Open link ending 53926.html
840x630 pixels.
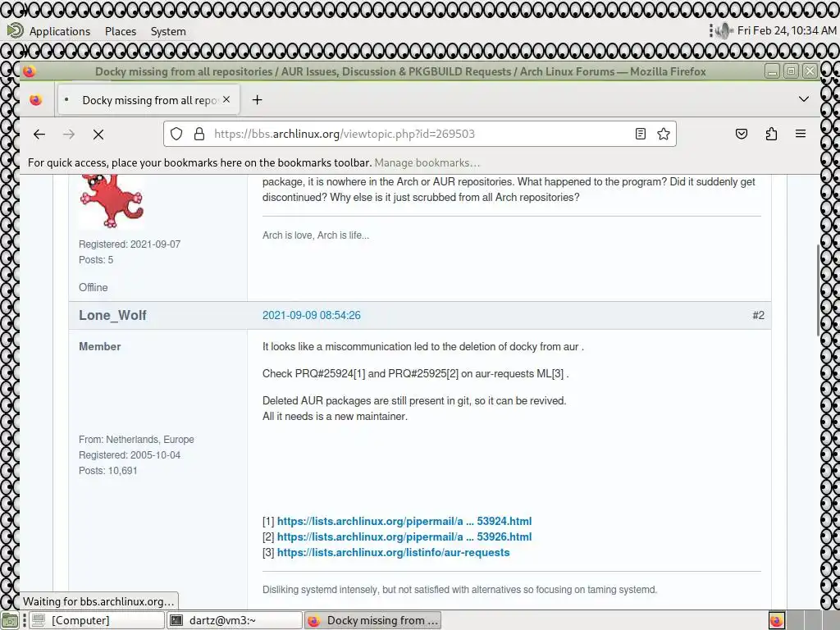[x=404, y=536]
